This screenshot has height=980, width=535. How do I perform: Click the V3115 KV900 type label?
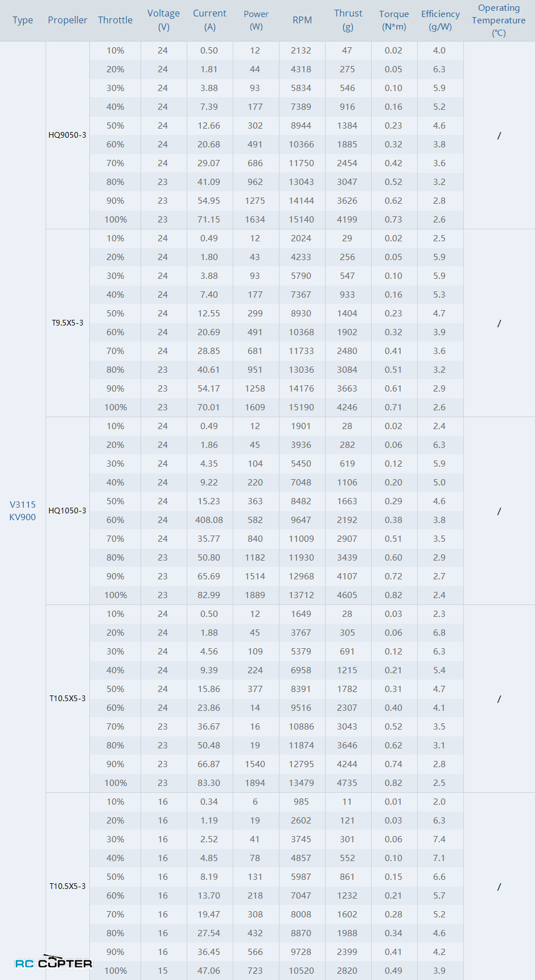(23, 510)
